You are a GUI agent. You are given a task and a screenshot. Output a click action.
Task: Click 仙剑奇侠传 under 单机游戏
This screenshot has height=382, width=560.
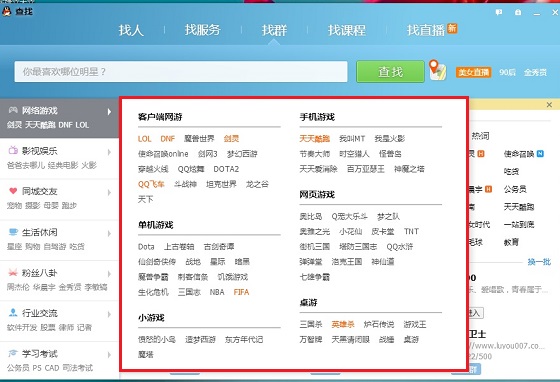pyautogui.click(x=157, y=262)
